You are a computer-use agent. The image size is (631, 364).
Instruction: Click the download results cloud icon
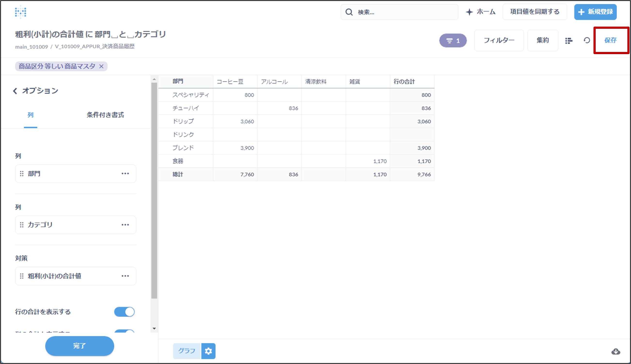pyautogui.click(x=616, y=351)
